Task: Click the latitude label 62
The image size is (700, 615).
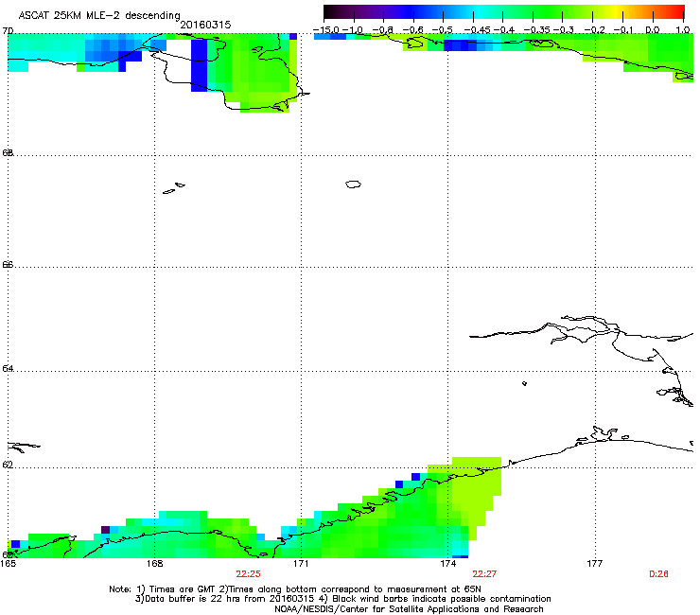Action: tap(8, 465)
